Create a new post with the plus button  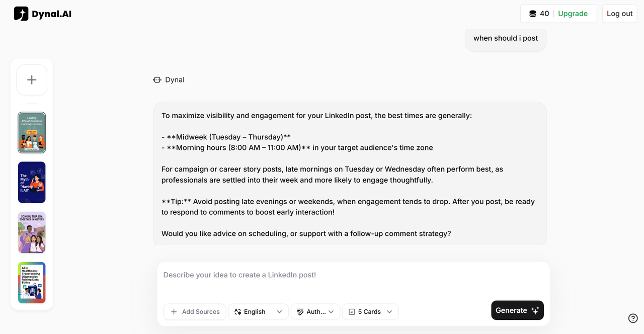click(31, 79)
